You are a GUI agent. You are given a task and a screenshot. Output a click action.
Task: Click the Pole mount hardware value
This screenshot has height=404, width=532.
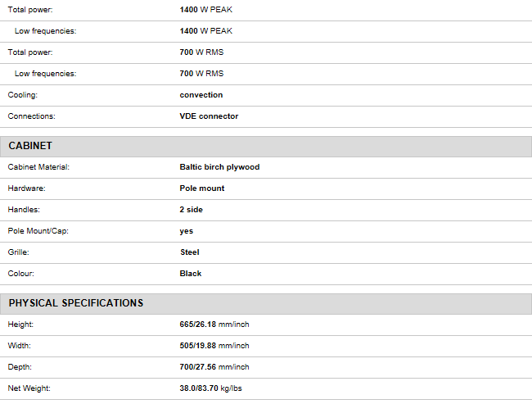tap(202, 188)
